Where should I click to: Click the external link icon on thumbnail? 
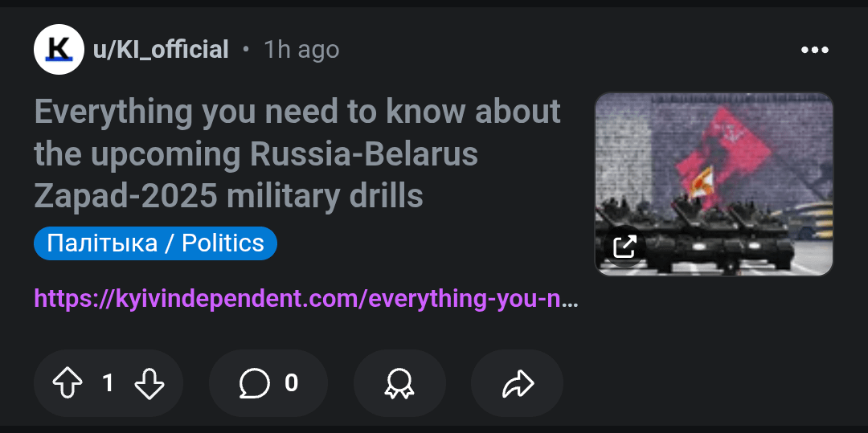point(624,246)
